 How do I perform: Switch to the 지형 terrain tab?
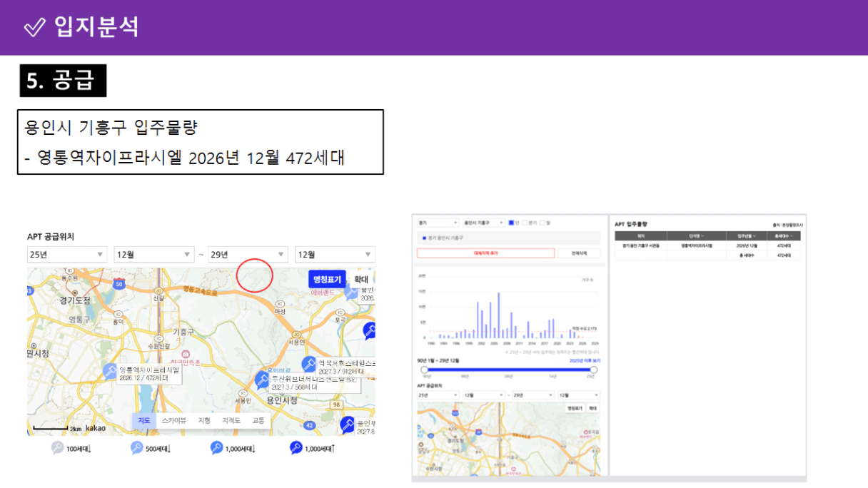click(204, 421)
